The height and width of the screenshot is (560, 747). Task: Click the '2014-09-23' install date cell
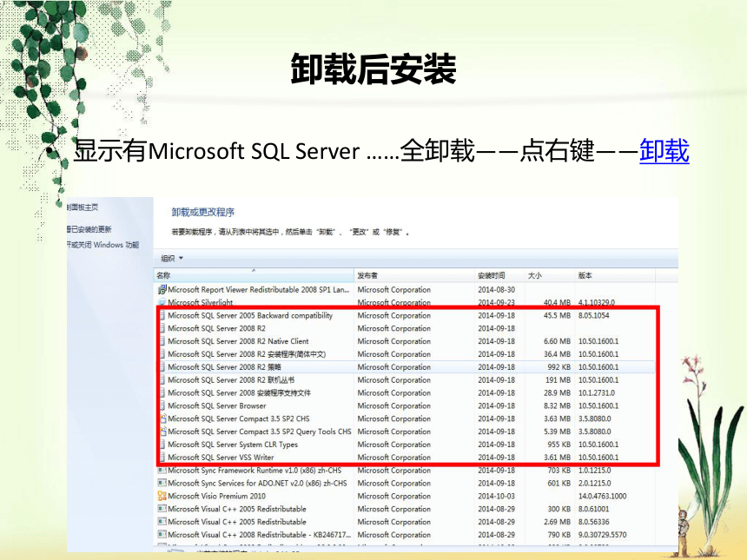(497, 302)
